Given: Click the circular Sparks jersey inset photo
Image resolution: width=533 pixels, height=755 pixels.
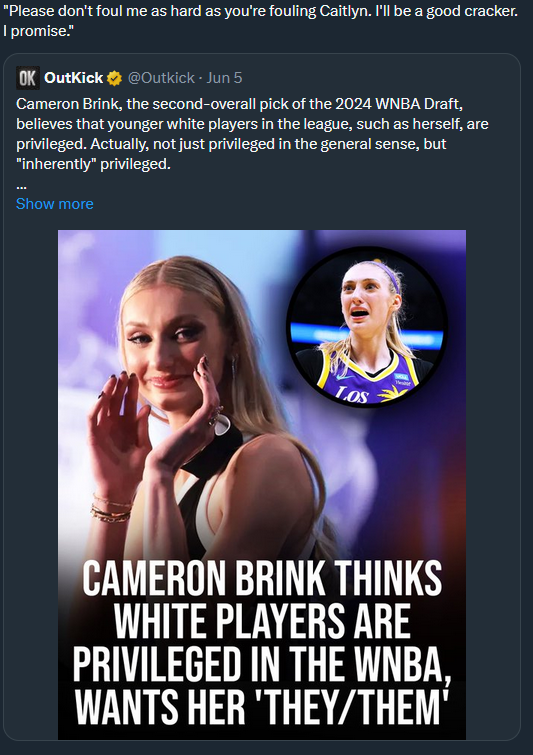Looking at the screenshot, I should (367, 326).
